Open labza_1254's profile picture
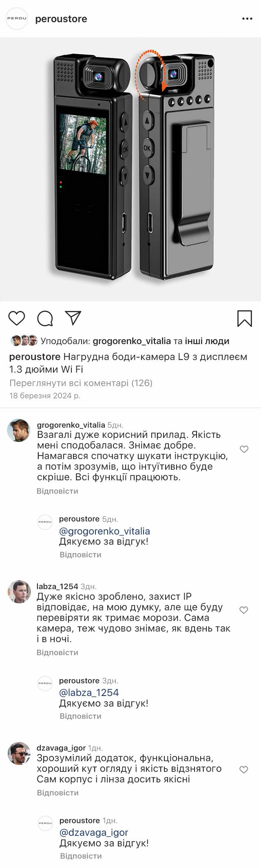Screen dimensions: 261x868 coord(19,592)
